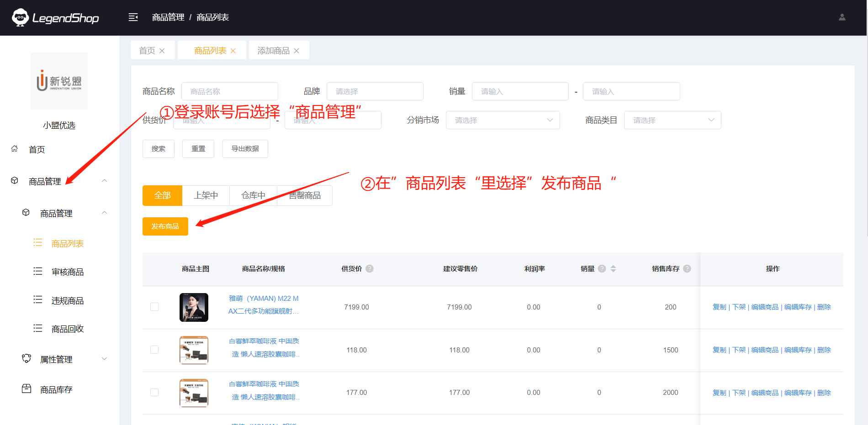Sort the table by 销量 arrows
868x425 pixels.
[613, 269]
